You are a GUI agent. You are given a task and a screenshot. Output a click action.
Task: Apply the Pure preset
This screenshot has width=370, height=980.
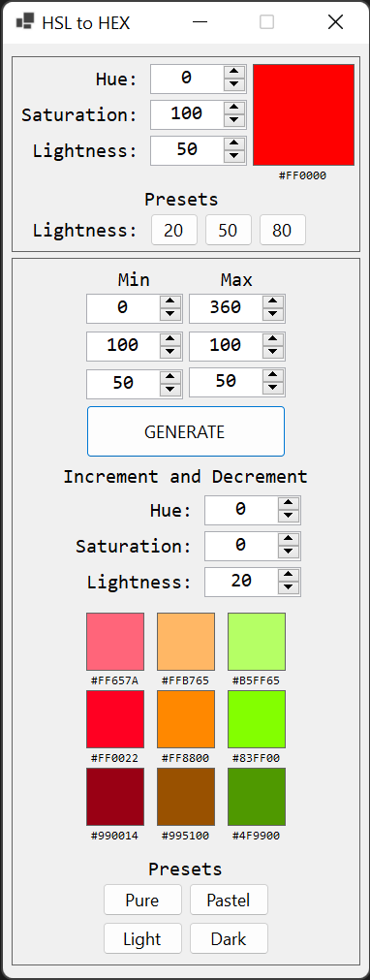tap(142, 900)
